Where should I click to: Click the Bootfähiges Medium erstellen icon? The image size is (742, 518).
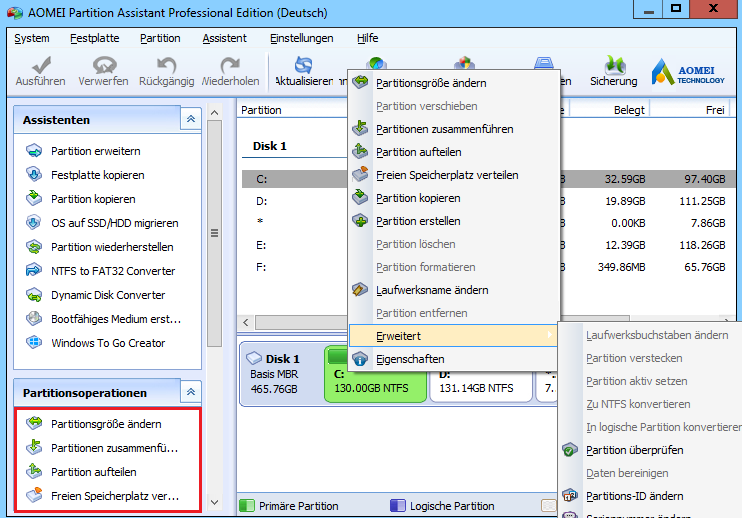pos(34,319)
